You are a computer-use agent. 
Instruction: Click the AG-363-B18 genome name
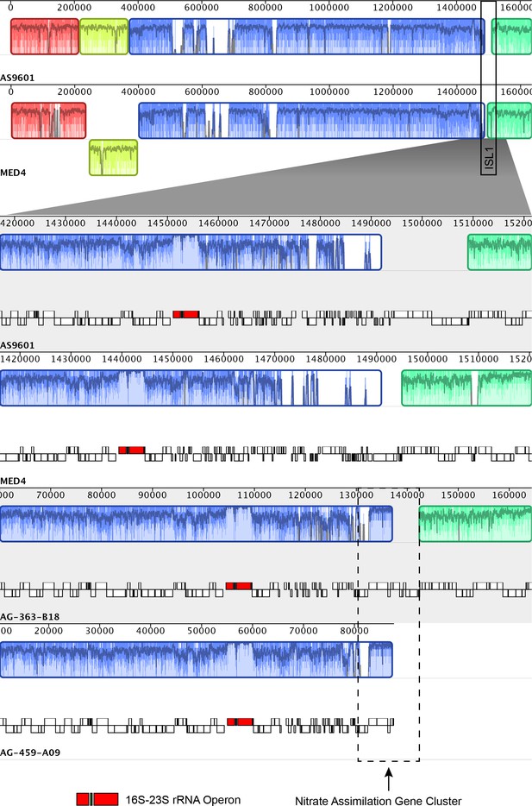[x=30, y=617]
